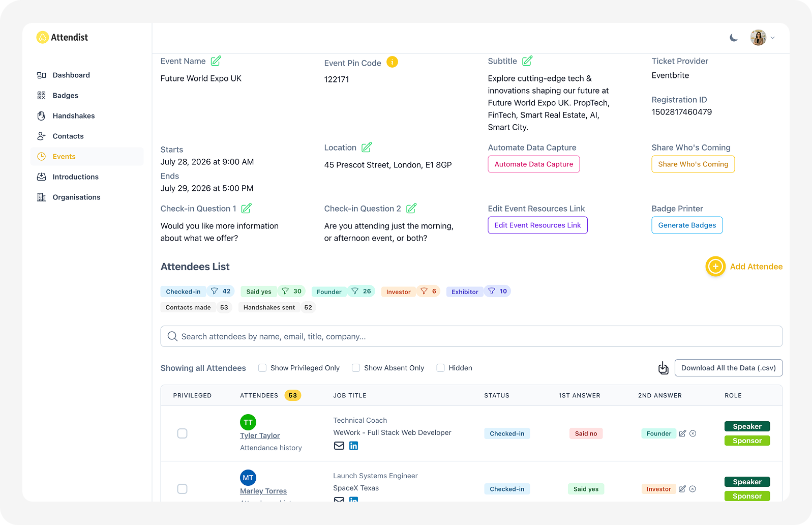Click Marley Torres's Said yes answer
This screenshot has height=525, width=812.
point(586,489)
